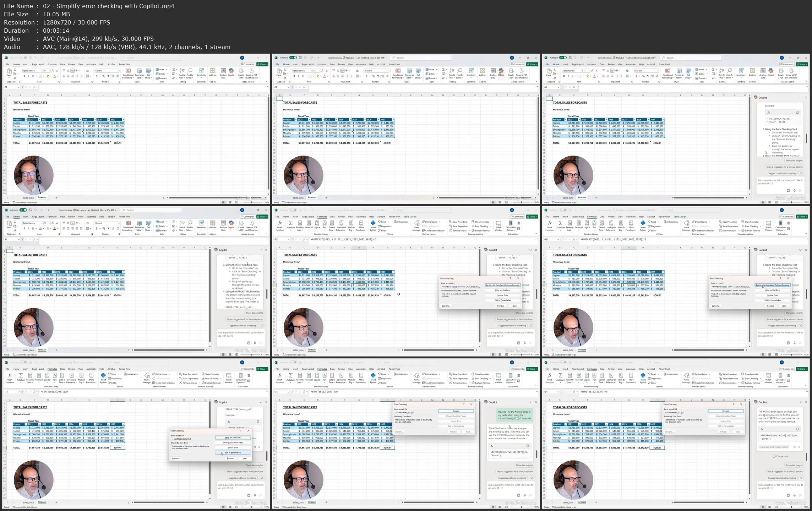Switch to Formulas tab in top-left frame

52,64
